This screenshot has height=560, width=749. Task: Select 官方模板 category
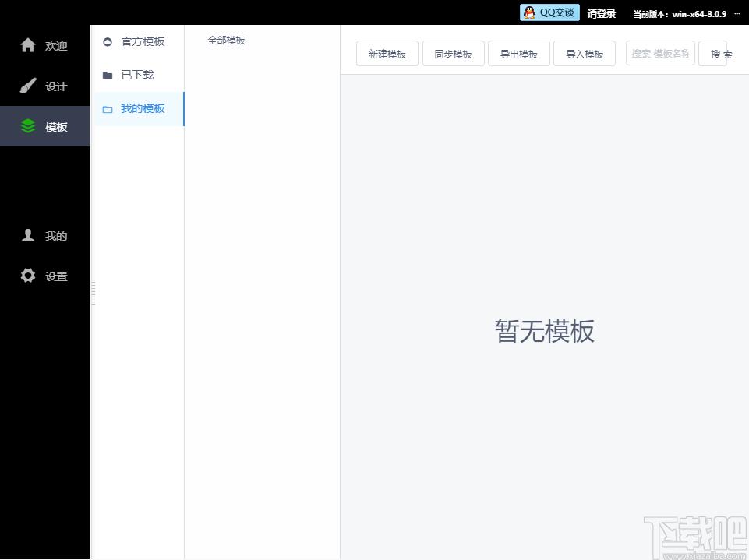139,41
